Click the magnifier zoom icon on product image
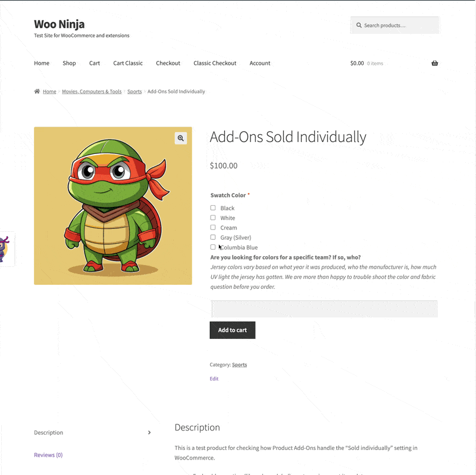This screenshot has height=475, width=476. click(181, 138)
